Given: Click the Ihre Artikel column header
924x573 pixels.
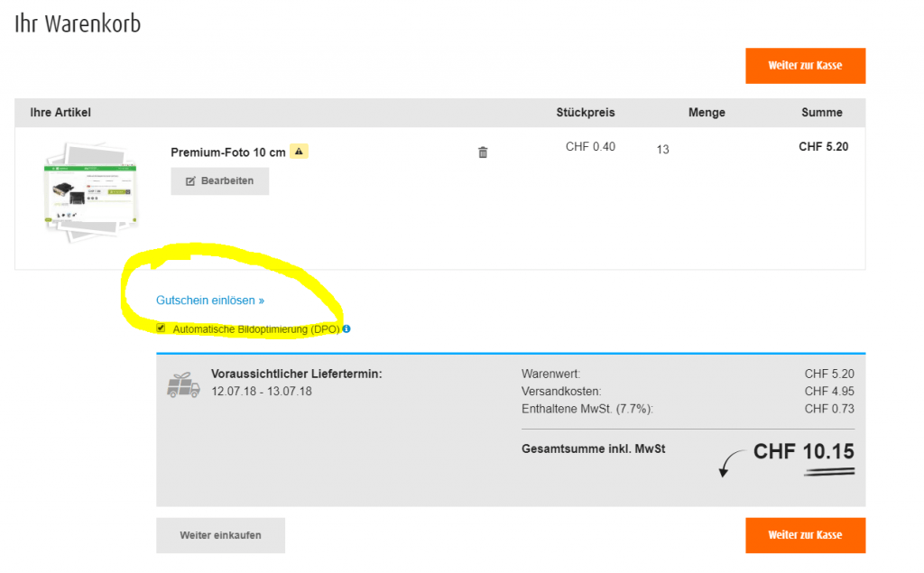Looking at the screenshot, I should coord(60,112).
